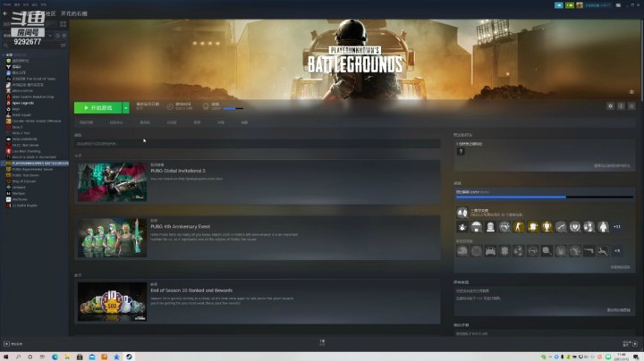Image resolution: width=644 pixels, height=361 pixels.
Task: Click the Windows Start button
Action: 5,357
